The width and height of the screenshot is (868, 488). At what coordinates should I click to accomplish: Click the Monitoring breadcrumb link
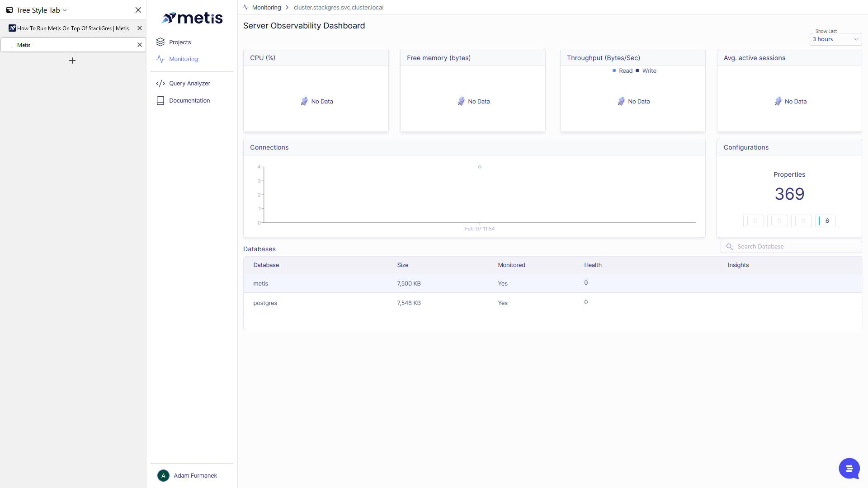tap(267, 8)
